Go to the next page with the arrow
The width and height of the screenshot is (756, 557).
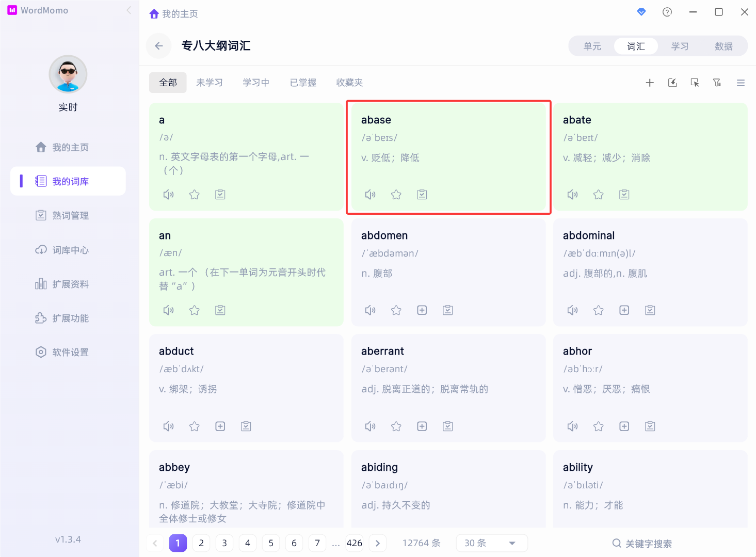coord(378,543)
